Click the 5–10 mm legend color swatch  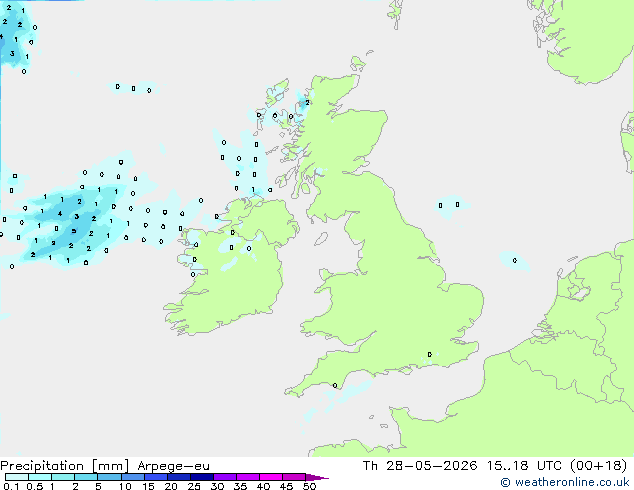(x=109, y=477)
